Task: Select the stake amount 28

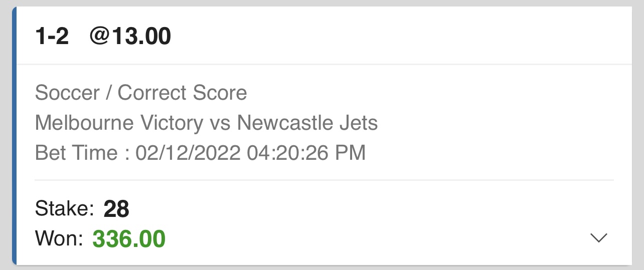Action: click(x=116, y=209)
